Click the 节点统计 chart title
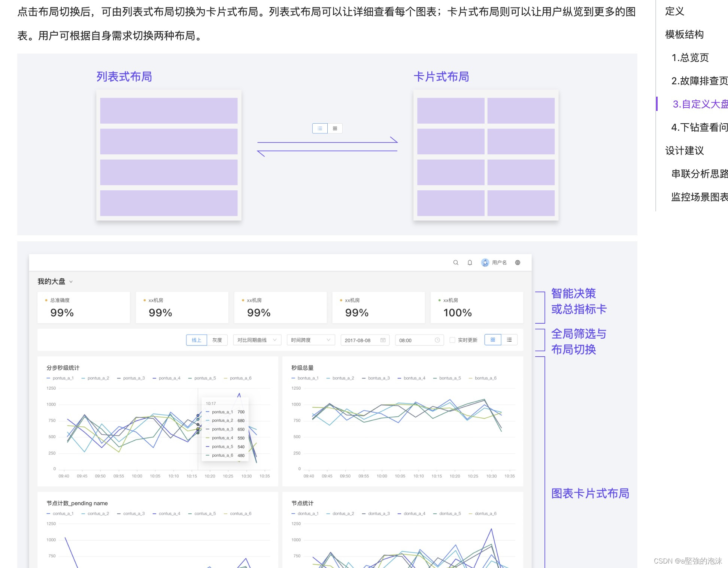Image resolution: width=728 pixels, height=568 pixels. coord(303,503)
